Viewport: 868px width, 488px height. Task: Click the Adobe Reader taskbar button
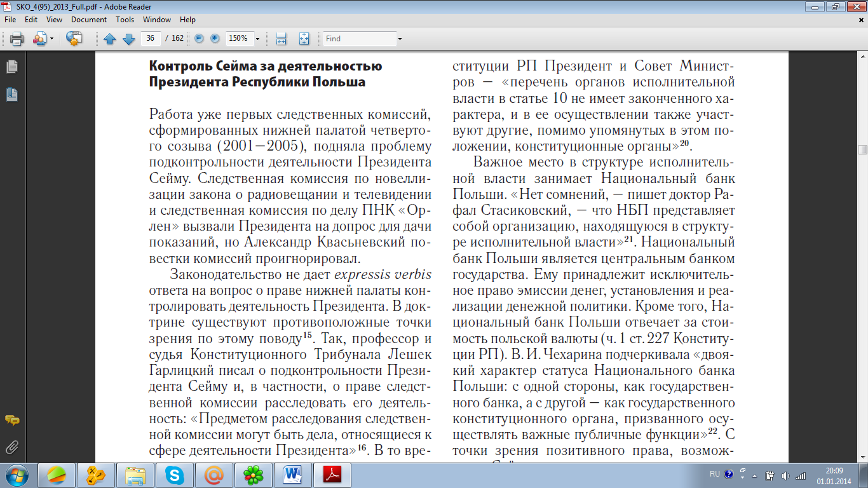(x=333, y=475)
